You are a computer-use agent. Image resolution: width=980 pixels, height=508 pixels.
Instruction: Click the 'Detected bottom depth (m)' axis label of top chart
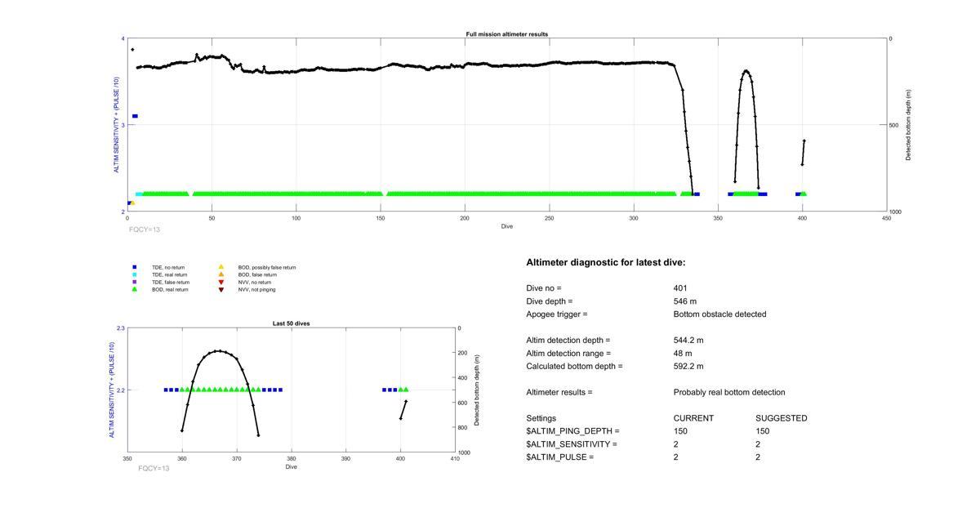click(x=908, y=125)
